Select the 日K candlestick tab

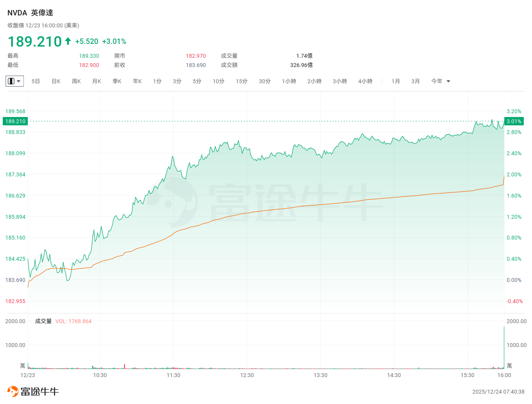pos(56,81)
